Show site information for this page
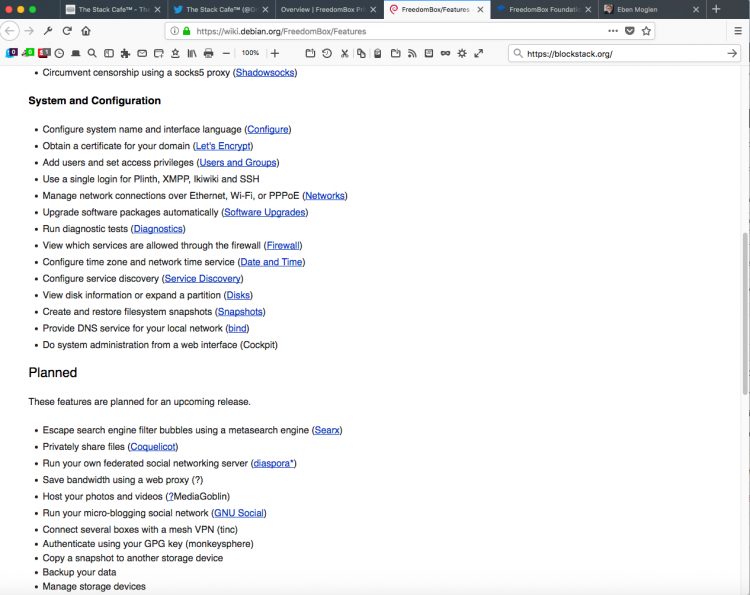Viewport: 750px width, 595px height. [175, 31]
